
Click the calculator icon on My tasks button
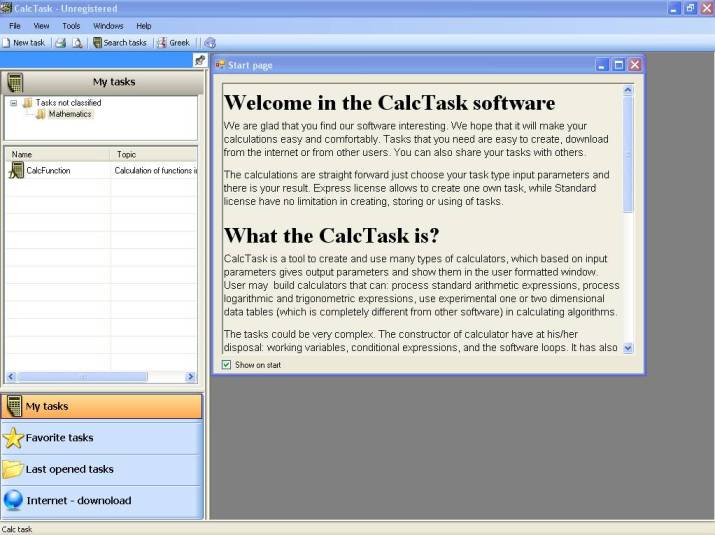coord(15,406)
